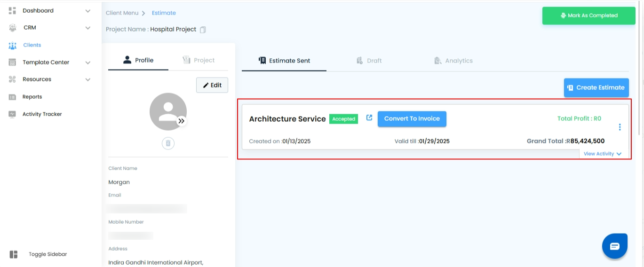Select the Clients sidebar item
644x267 pixels.
pos(32,45)
